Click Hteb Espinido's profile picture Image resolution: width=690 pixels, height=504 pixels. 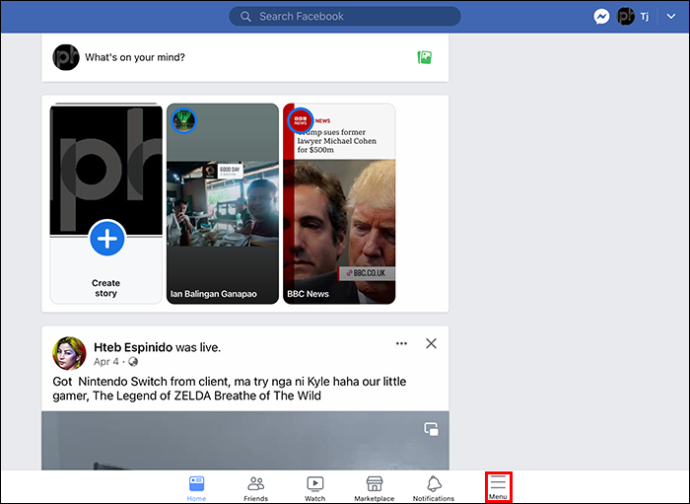point(69,353)
